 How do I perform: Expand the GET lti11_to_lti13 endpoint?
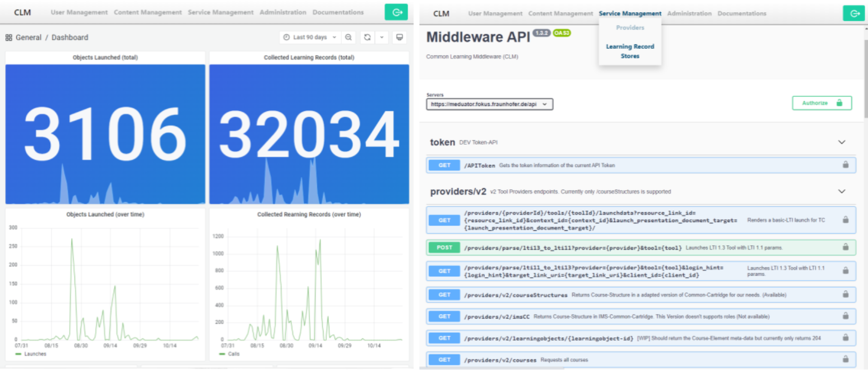pyautogui.click(x=641, y=271)
